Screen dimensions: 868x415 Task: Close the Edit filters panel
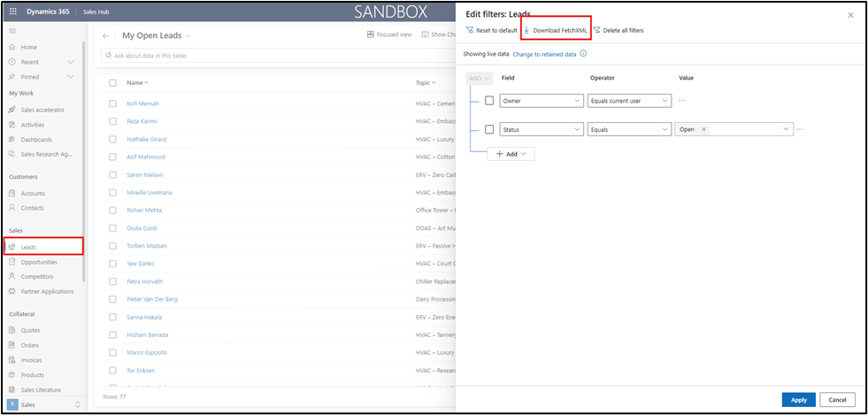(x=851, y=16)
